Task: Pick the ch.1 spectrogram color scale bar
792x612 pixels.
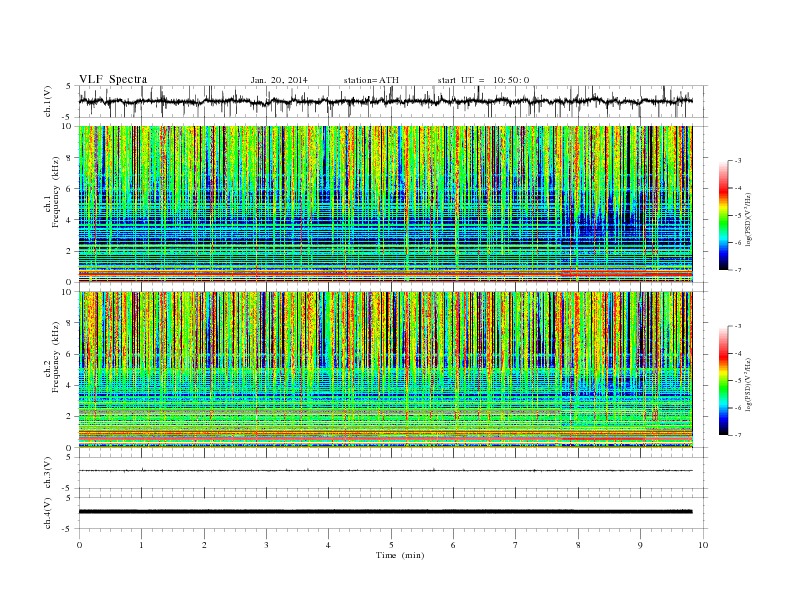Action: [723, 215]
